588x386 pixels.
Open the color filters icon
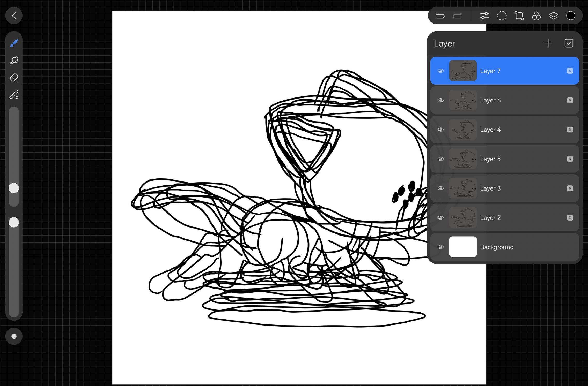click(x=536, y=16)
